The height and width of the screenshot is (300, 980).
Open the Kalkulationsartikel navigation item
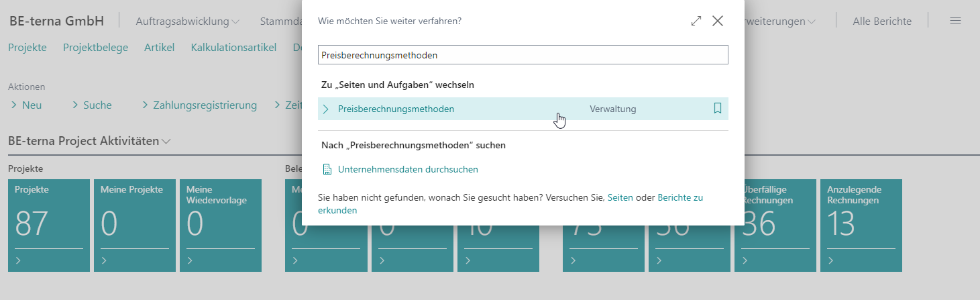tap(233, 47)
